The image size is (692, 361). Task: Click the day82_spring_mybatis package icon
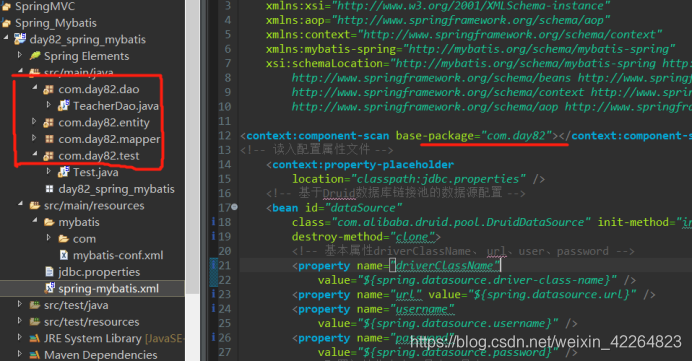[49, 189]
